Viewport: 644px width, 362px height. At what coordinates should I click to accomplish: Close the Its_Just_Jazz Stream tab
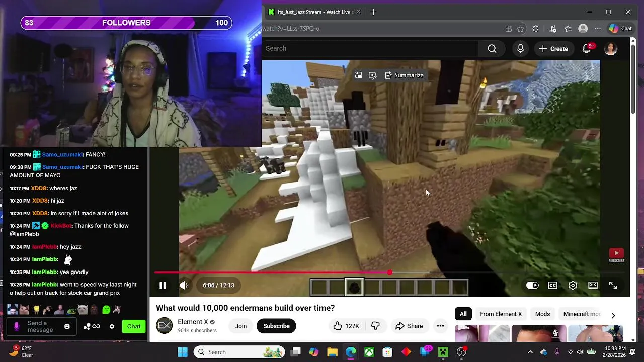pos(358,12)
